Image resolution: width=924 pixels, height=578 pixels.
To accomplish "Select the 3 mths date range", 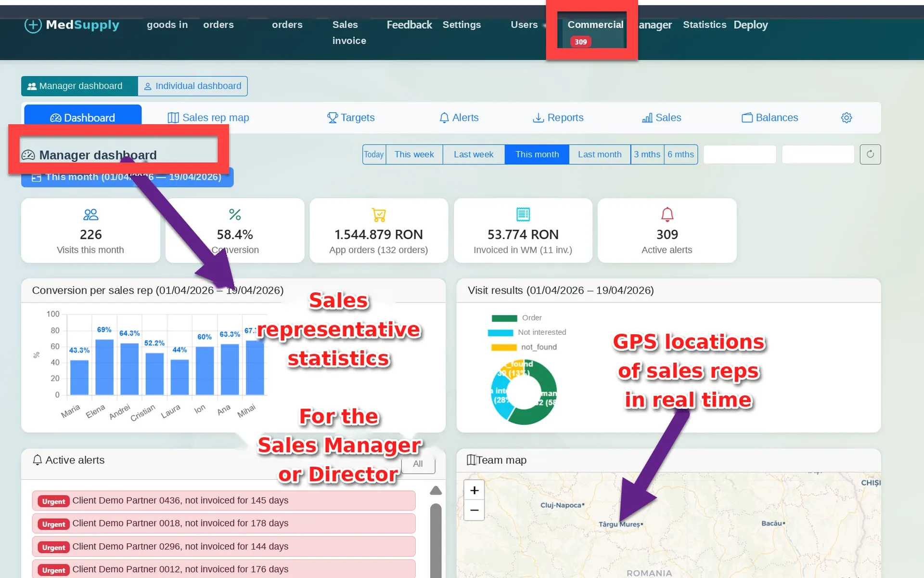I will tap(647, 155).
